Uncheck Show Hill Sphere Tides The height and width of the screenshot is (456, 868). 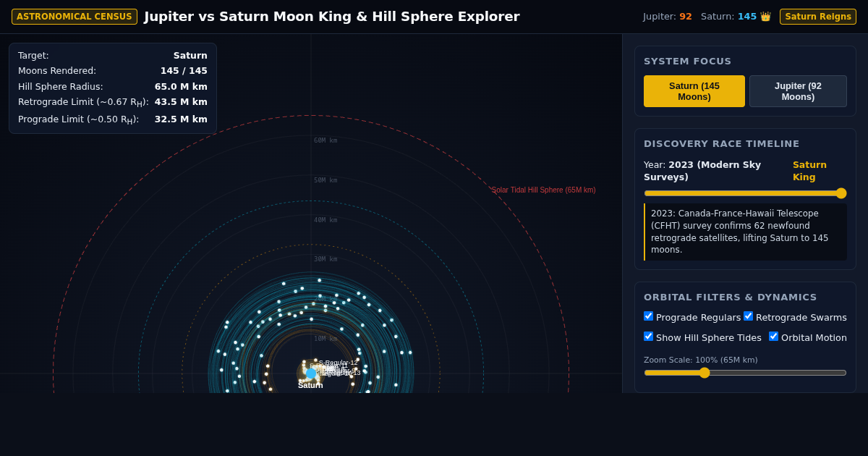point(649,337)
